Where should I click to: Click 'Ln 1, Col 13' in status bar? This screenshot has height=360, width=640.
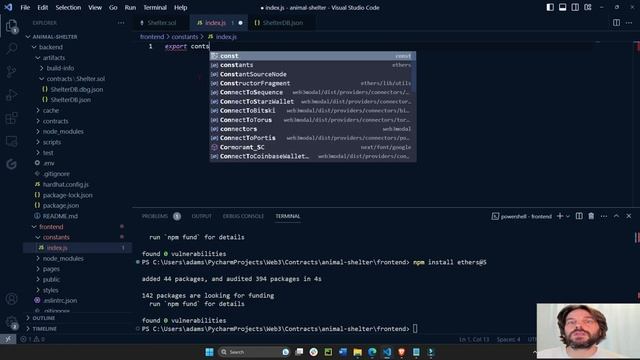pyautogui.click(x=474, y=339)
